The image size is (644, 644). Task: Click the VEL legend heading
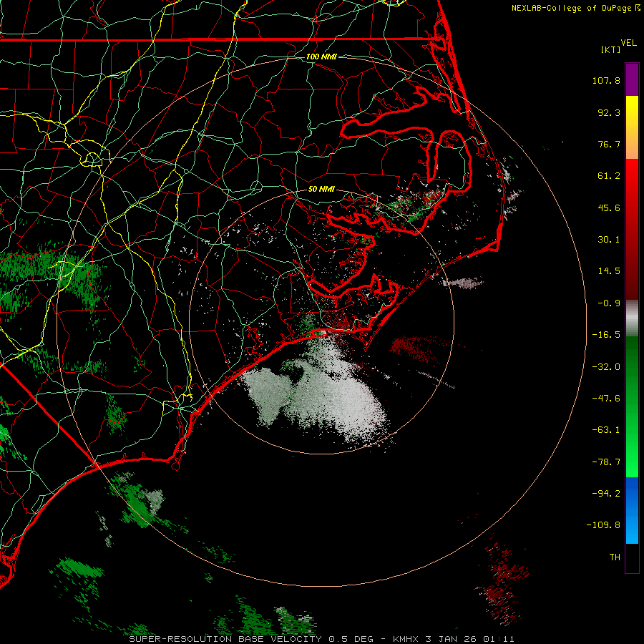tap(628, 43)
